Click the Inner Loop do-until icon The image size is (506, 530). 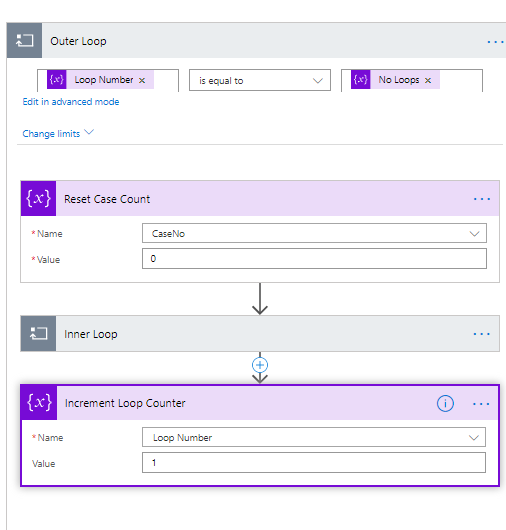coord(39,334)
